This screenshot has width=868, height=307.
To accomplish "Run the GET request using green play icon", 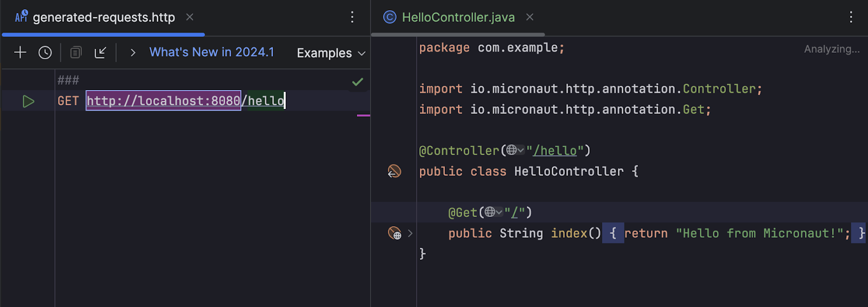I will pyautogui.click(x=28, y=101).
